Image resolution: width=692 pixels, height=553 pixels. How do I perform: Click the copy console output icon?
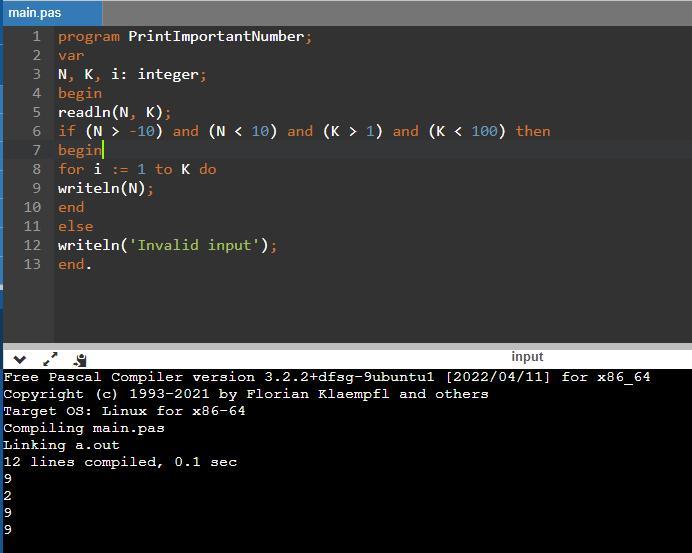point(80,360)
